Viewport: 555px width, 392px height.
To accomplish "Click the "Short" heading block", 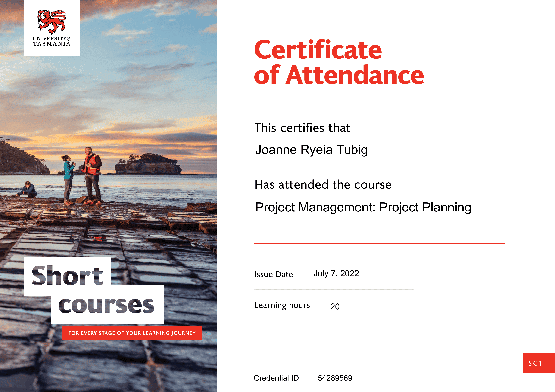I will pyautogui.click(x=67, y=275).
